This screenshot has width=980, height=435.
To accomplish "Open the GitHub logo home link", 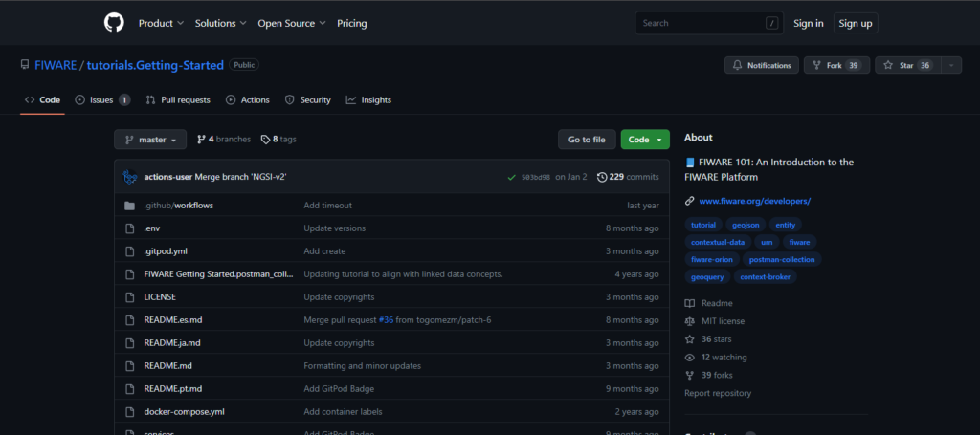I will click(x=115, y=23).
